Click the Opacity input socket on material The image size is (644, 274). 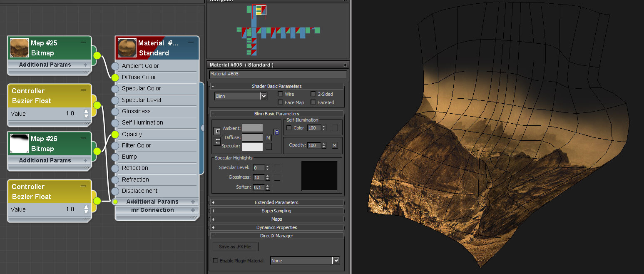[115, 134]
